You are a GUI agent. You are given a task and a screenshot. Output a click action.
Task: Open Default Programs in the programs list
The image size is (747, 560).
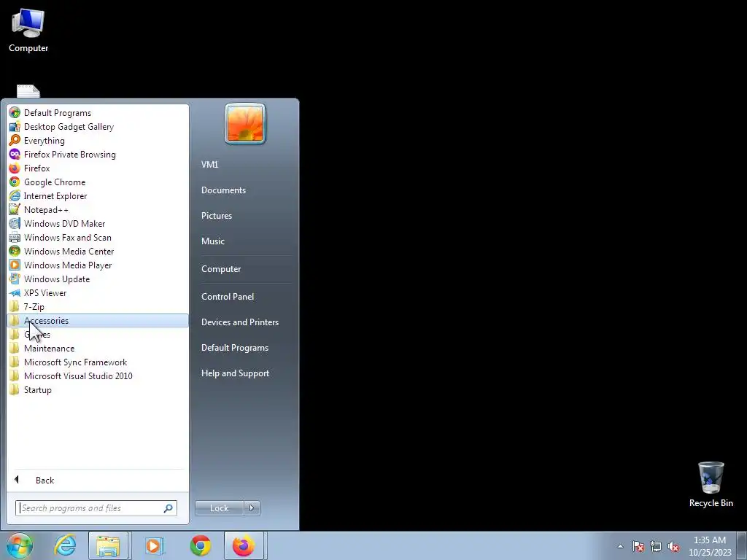pyautogui.click(x=98, y=113)
